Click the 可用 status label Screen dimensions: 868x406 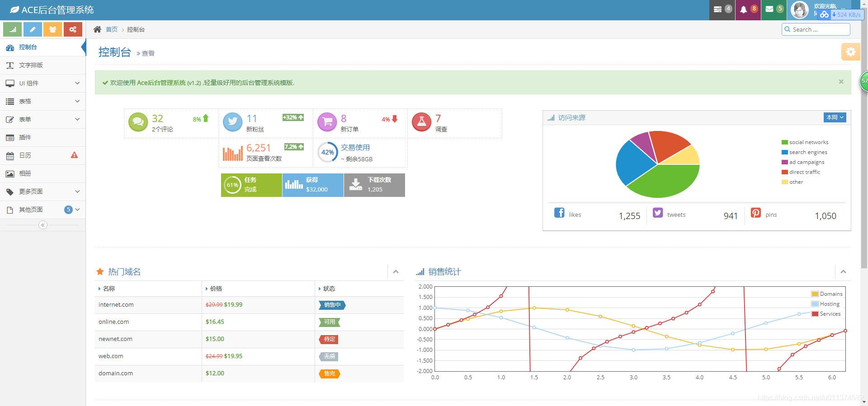(x=330, y=322)
